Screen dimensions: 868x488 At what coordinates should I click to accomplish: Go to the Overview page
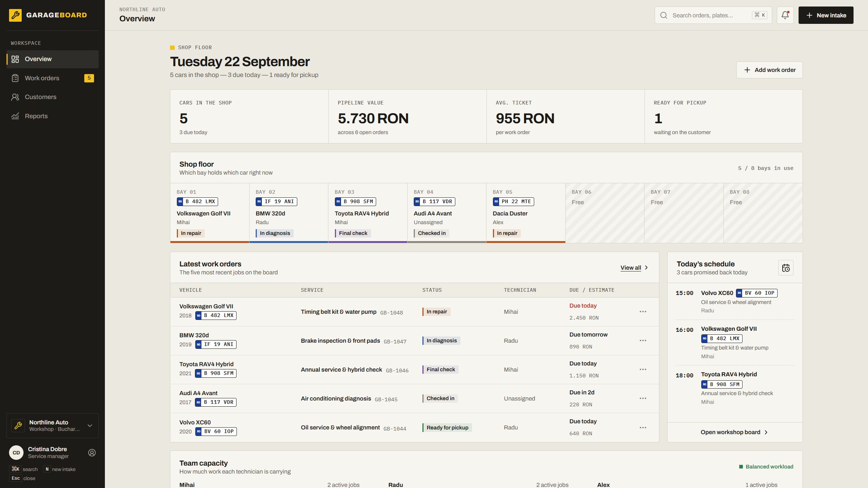tap(52, 59)
